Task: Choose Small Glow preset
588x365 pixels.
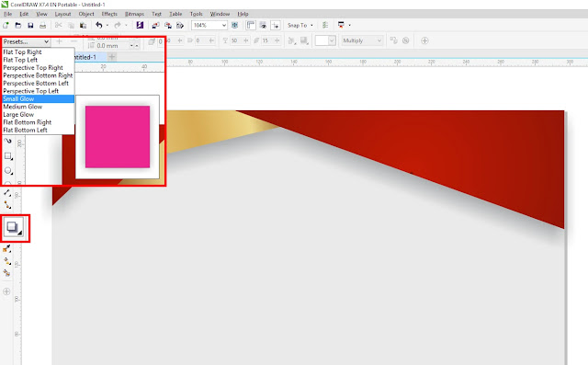Action: click(x=38, y=98)
